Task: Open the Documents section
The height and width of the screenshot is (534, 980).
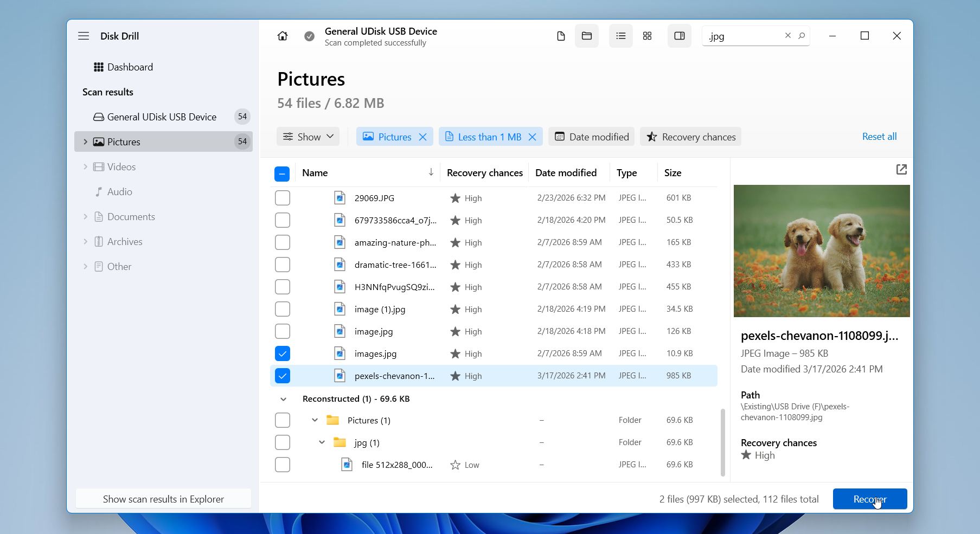Action: (131, 216)
